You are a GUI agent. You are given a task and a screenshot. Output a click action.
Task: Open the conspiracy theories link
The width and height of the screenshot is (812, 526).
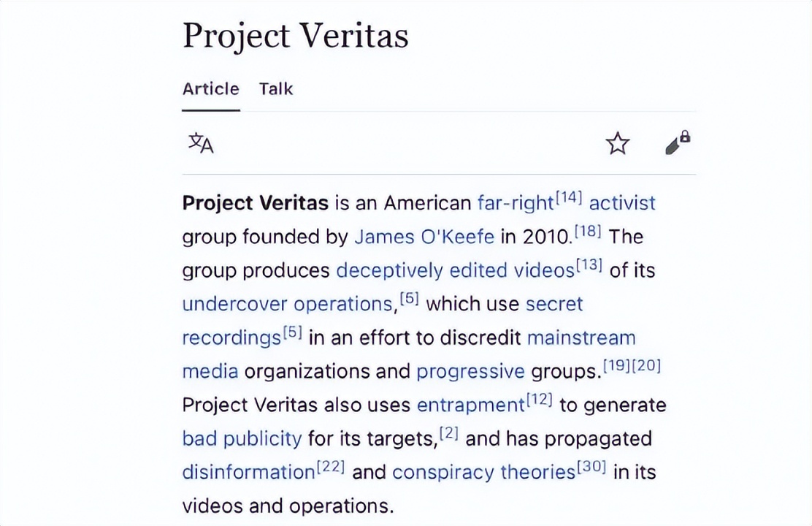tap(483, 472)
